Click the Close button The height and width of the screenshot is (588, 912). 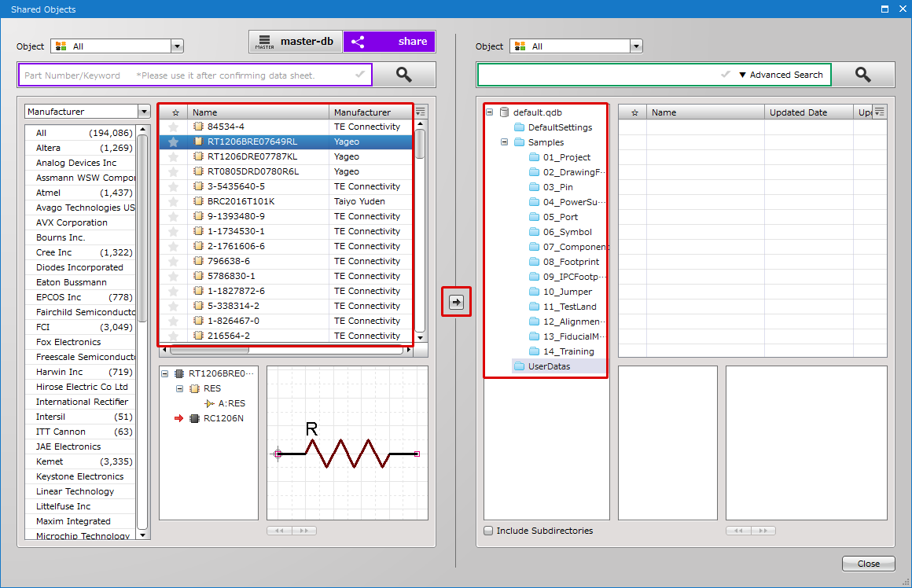pyautogui.click(x=868, y=564)
